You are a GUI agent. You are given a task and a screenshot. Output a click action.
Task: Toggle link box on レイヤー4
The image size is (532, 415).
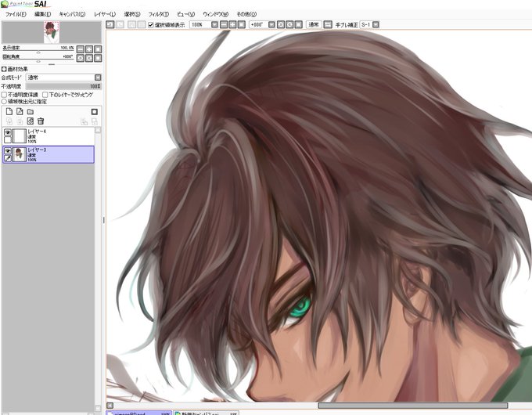click(8, 139)
